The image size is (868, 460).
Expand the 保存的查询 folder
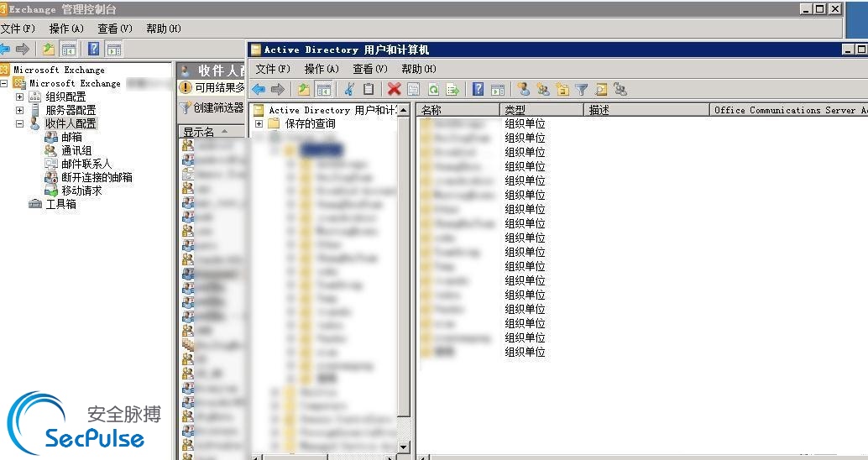point(259,123)
